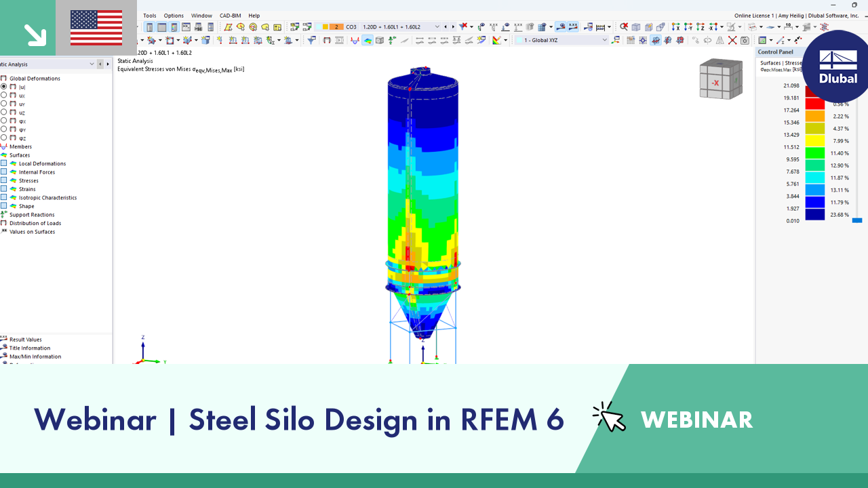Open the Tools menu
868x488 pixels.
tap(150, 15)
